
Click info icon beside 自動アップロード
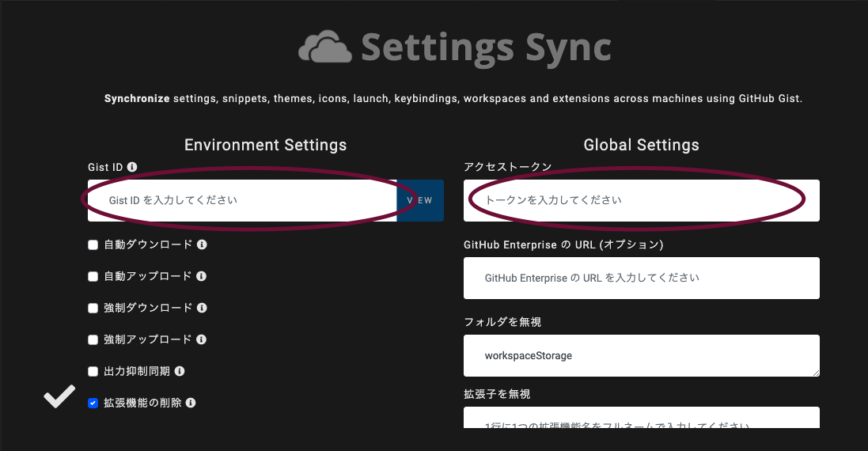point(202,275)
